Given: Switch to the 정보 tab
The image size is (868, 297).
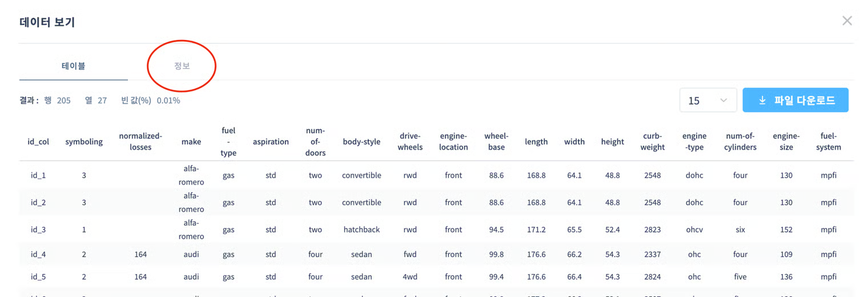Looking at the screenshot, I should tap(182, 66).
